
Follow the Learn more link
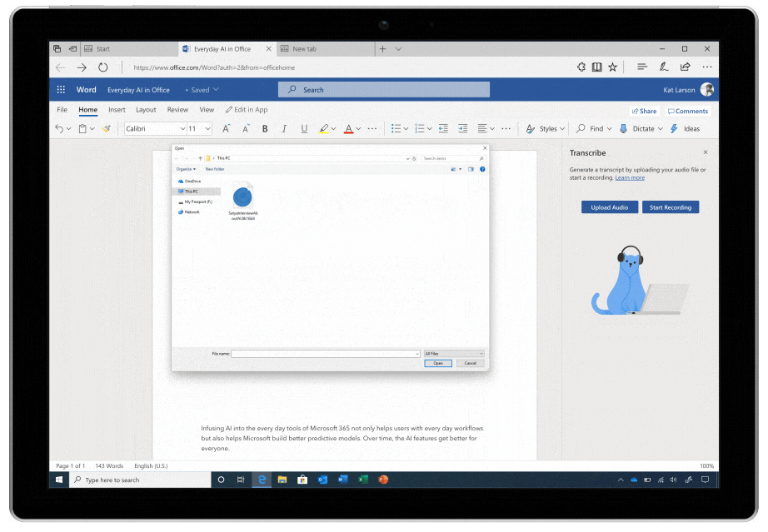630,177
